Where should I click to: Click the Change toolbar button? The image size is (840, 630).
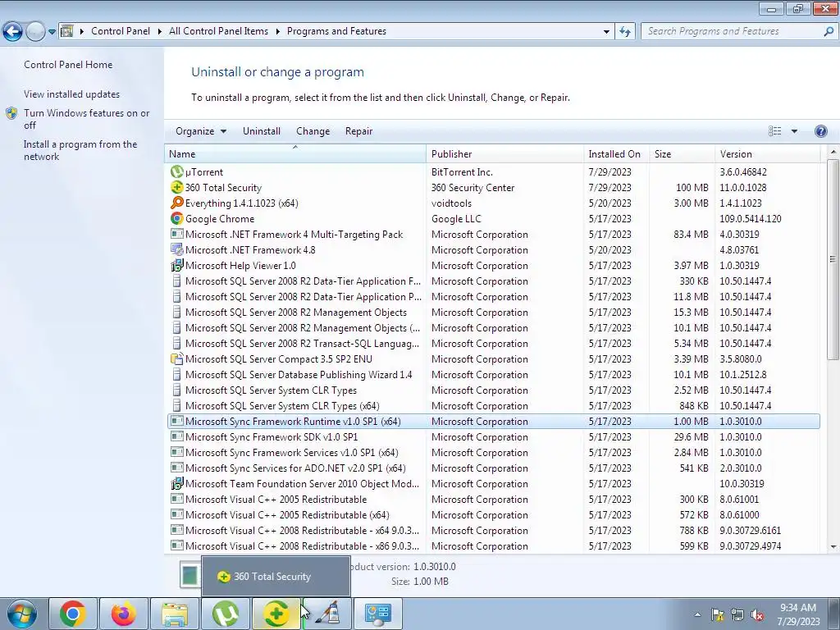[313, 131]
